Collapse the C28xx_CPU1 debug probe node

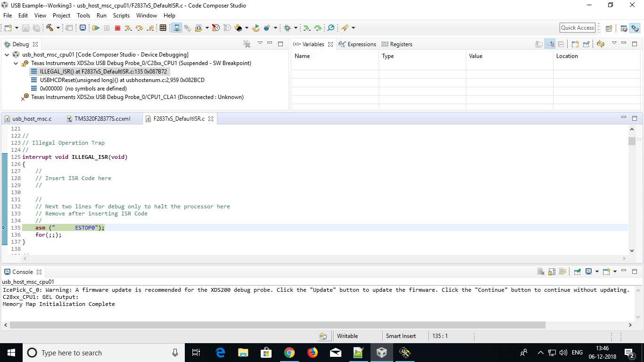click(x=16, y=63)
